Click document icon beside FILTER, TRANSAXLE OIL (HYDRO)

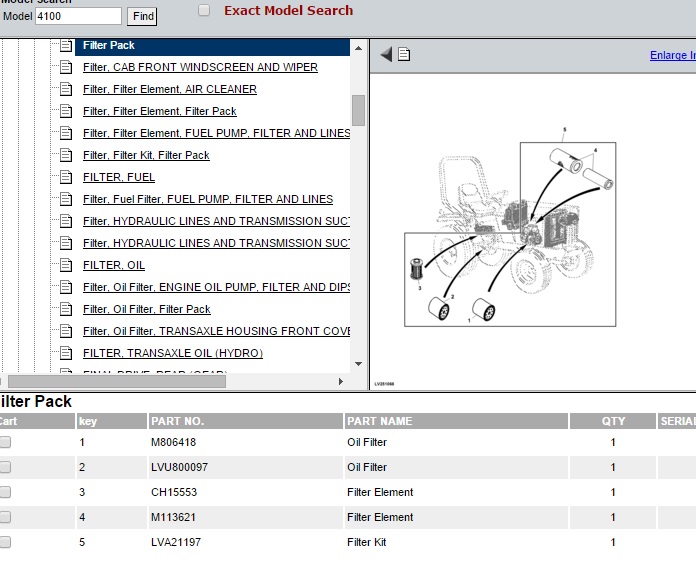click(x=66, y=353)
